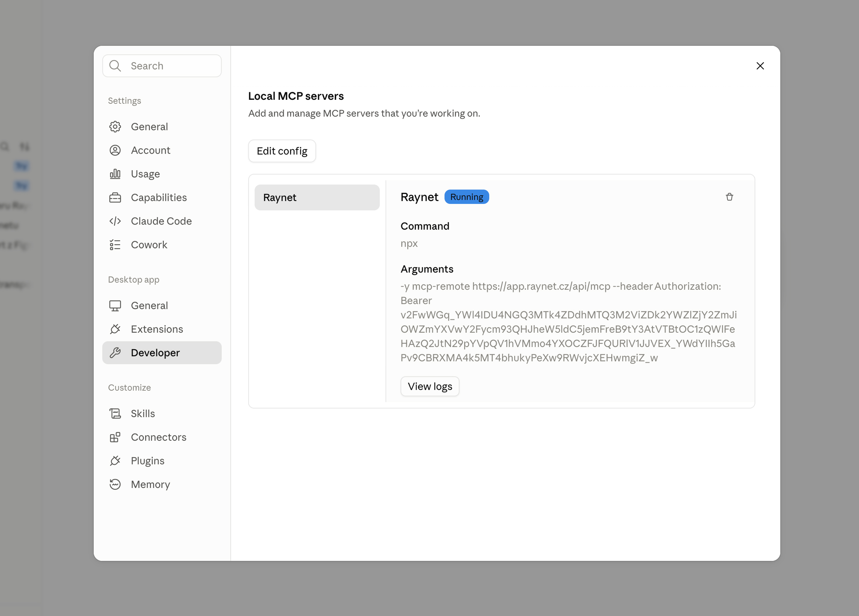Click the search magnifier icon

115,66
